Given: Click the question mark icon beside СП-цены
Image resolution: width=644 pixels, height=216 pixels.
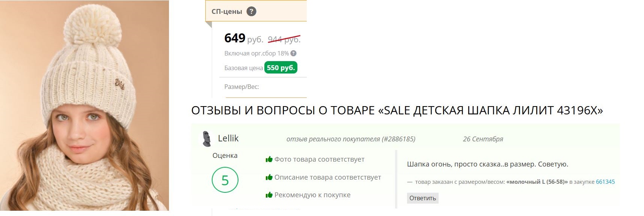Looking at the screenshot, I should [x=251, y=12].
